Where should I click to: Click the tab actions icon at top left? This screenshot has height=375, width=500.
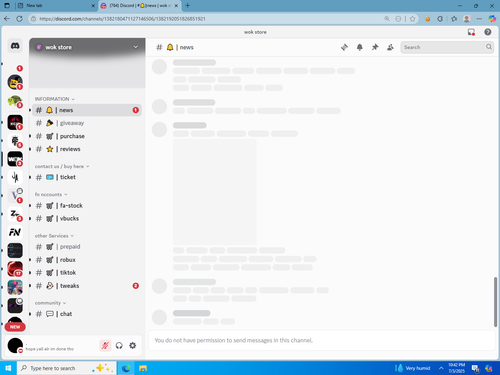[7, 6]
